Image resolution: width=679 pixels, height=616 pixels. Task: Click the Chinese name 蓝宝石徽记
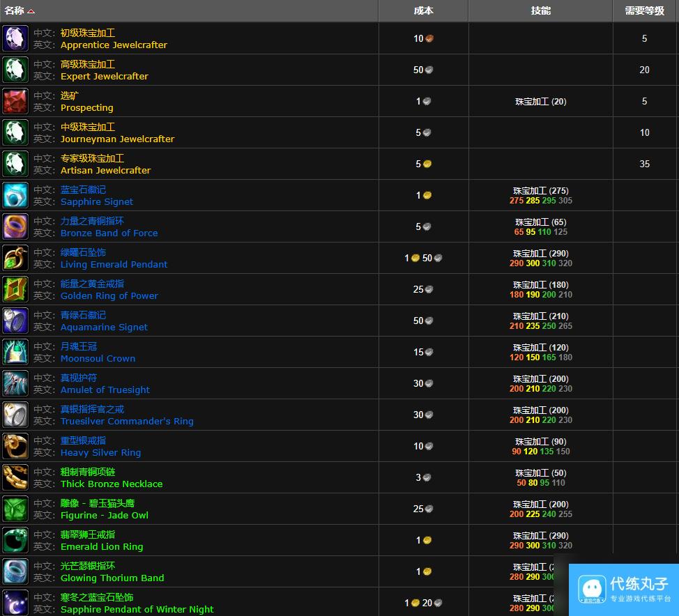tap(83, 190)
